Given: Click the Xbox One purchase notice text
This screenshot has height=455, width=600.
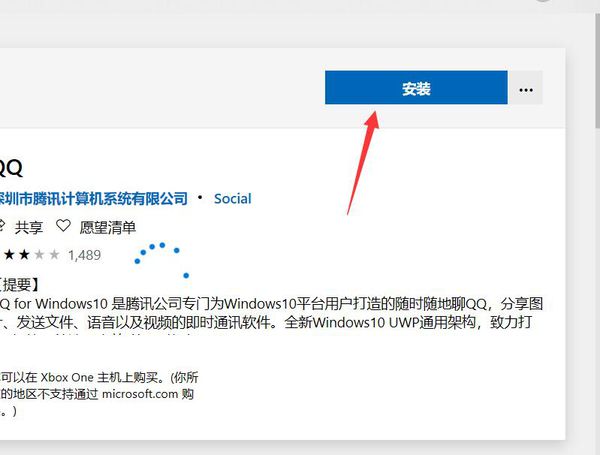Looking at the screenshot, I should [99, 394].
